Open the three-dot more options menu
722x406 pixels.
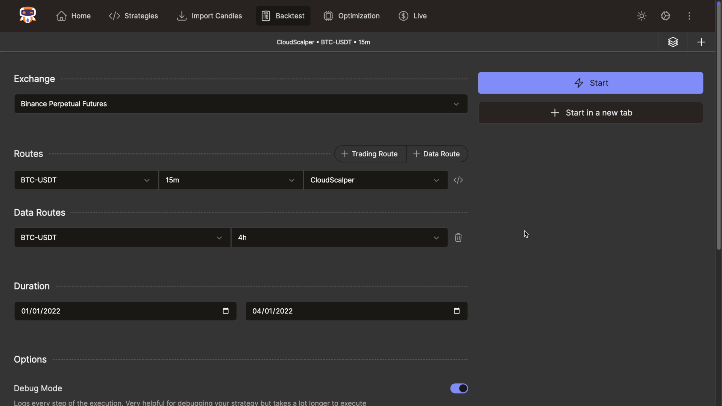(689, 16)
